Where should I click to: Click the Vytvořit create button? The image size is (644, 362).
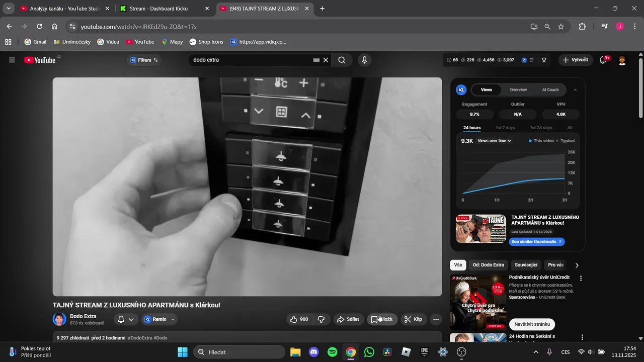click(x=575, y=60)
